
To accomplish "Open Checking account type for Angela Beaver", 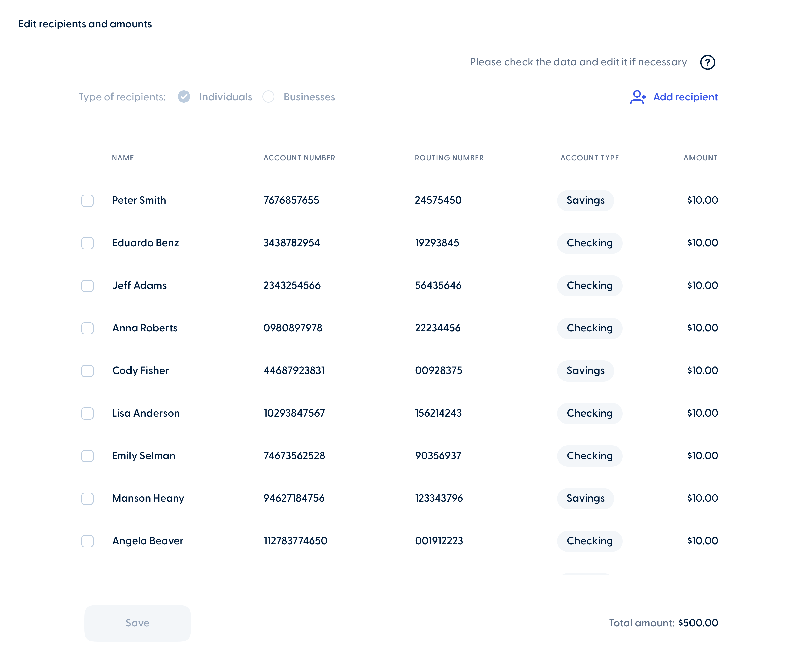I will tap(590, 542).
